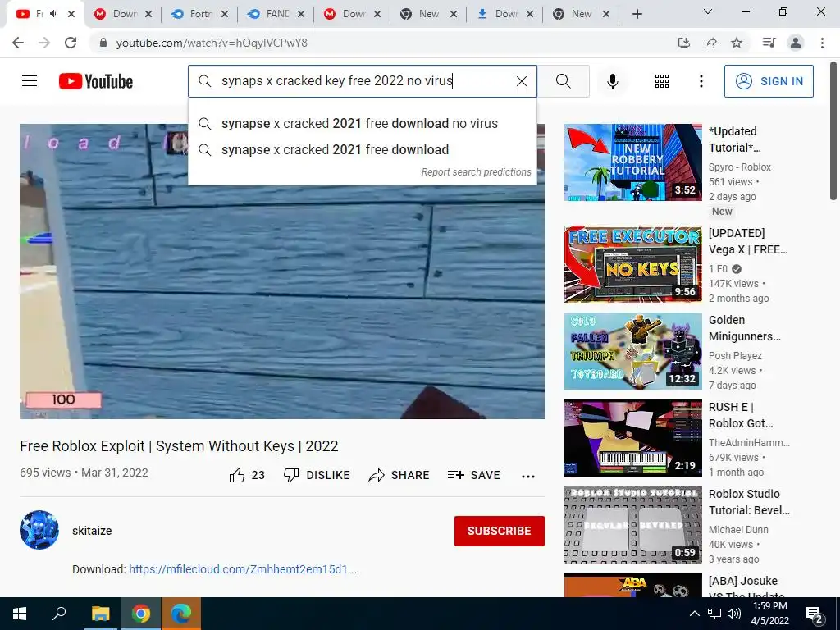The width and height of the screenshot is (840, 630).
Task: Open the Roblox Studio Tutorial Bevel video
Action: coord(632,525)
